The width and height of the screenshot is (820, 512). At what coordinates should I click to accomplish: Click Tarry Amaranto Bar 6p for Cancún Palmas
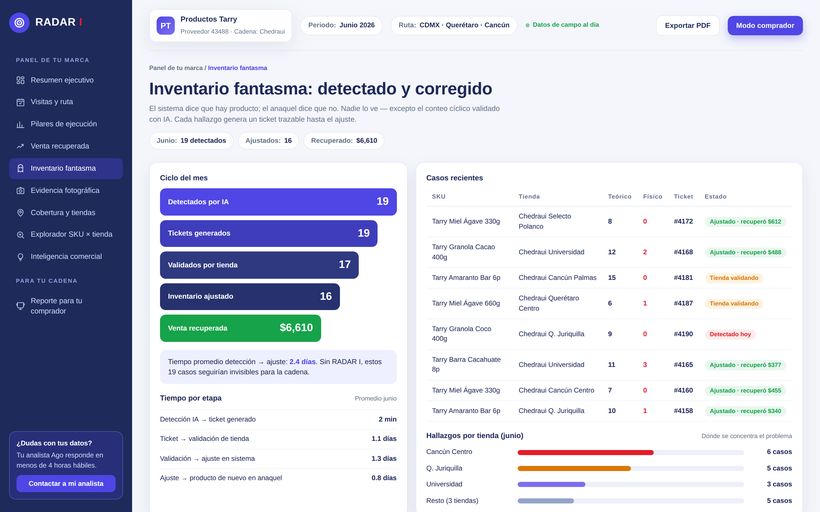(x=466, y=278)
